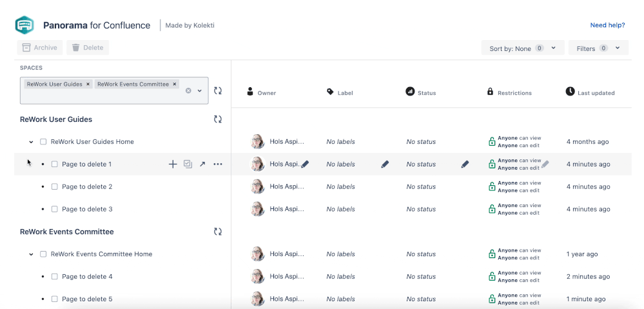Refresh the ReWork User Guides space
The height and width of the screenshot is (309, 644).
218,119
